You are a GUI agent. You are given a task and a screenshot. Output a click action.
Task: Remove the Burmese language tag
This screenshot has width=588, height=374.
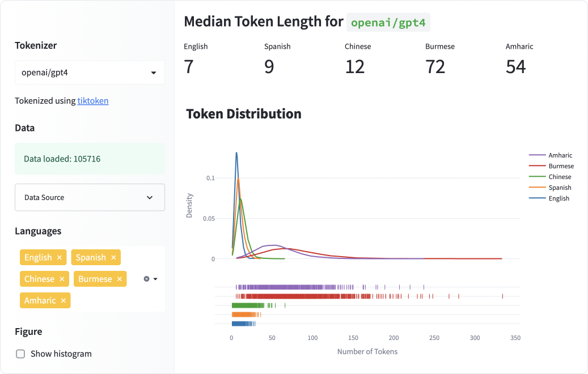(119, 279)
